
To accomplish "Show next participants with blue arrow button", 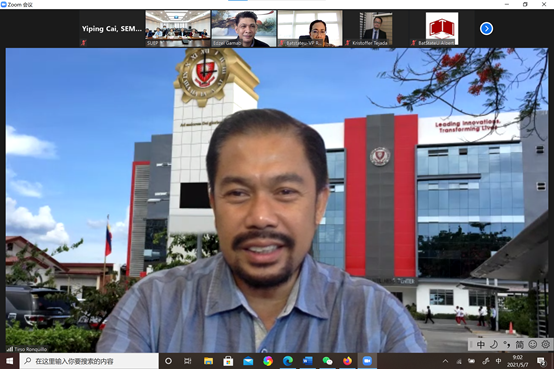I will tap(486, 28).
